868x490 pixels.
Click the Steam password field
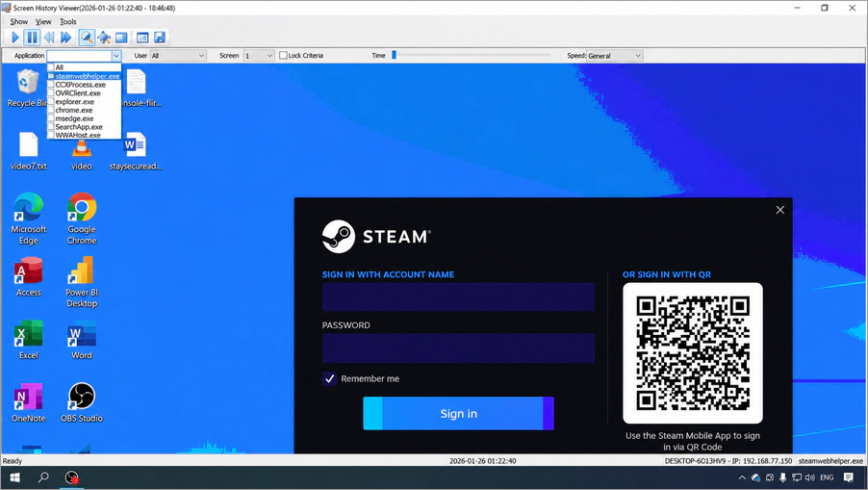(458, 348)
